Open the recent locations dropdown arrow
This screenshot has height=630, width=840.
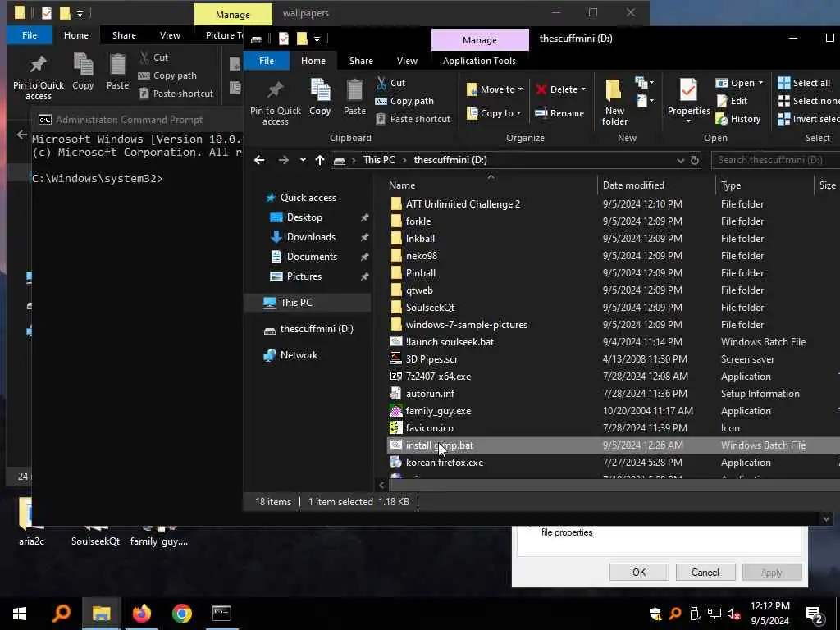[303, 160]
